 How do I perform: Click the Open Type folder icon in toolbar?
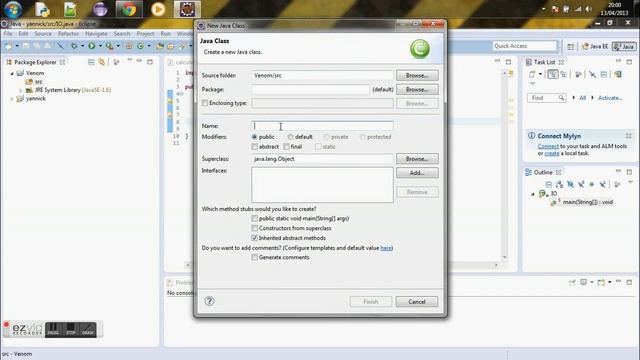pyautogui.click(x=160, y=46)
